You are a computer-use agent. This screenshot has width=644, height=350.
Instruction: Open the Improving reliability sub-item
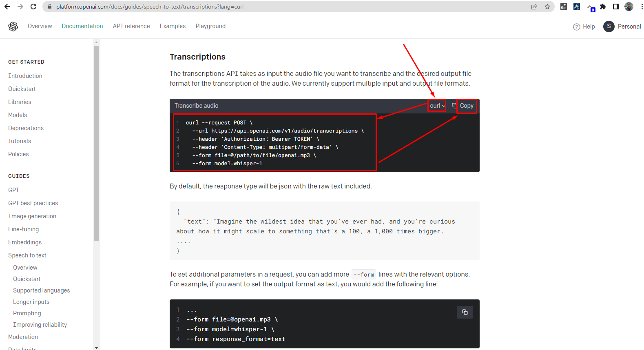tap(40, 325)
